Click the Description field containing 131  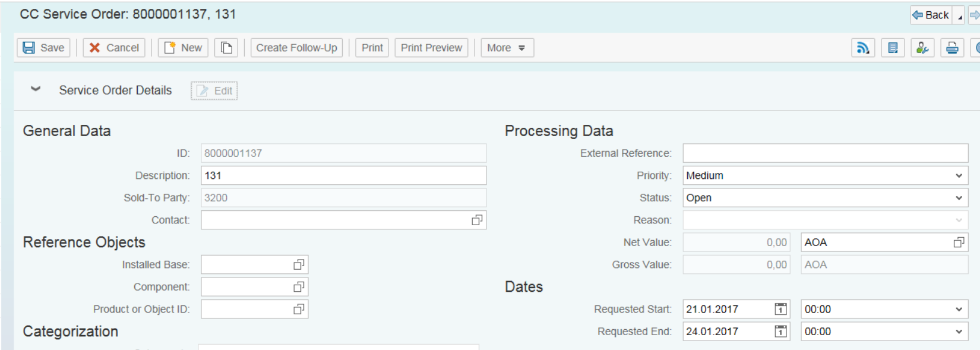343,175
